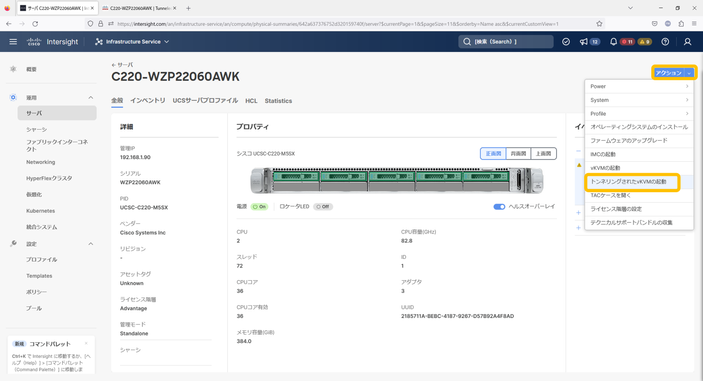The width and height of the screenshot is (703, 381).
Task: Toggle the locator LED Off indicator
Action: [x=323, y=207]
